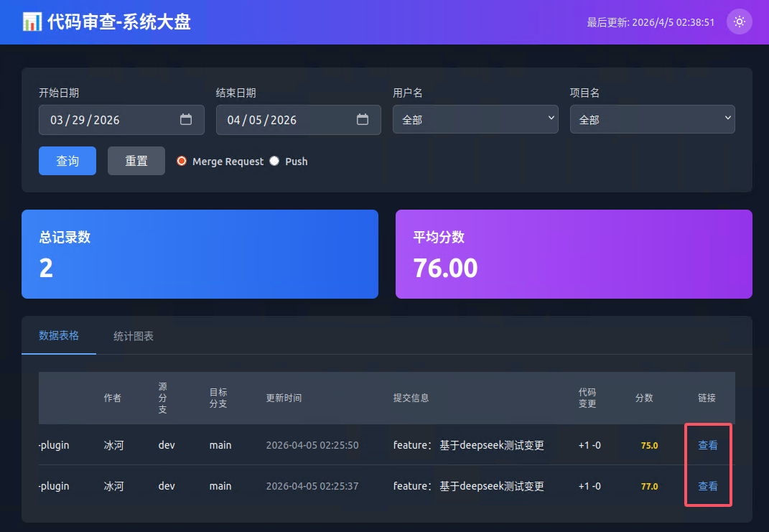Click the 开始日期 input field
Screen dimensions: 769x532
coord(121,120)
